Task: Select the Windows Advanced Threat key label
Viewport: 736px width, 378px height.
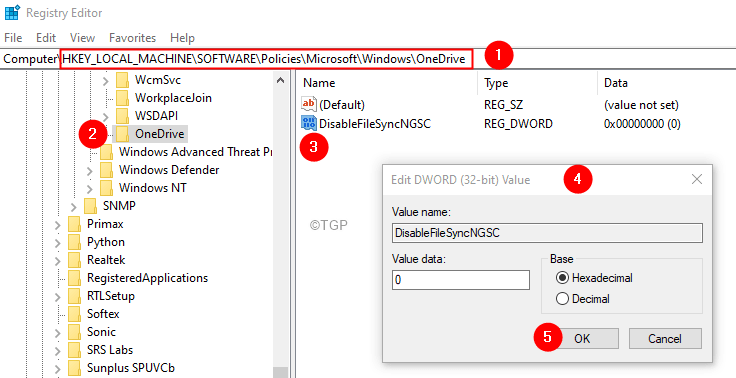Action: 195,152
